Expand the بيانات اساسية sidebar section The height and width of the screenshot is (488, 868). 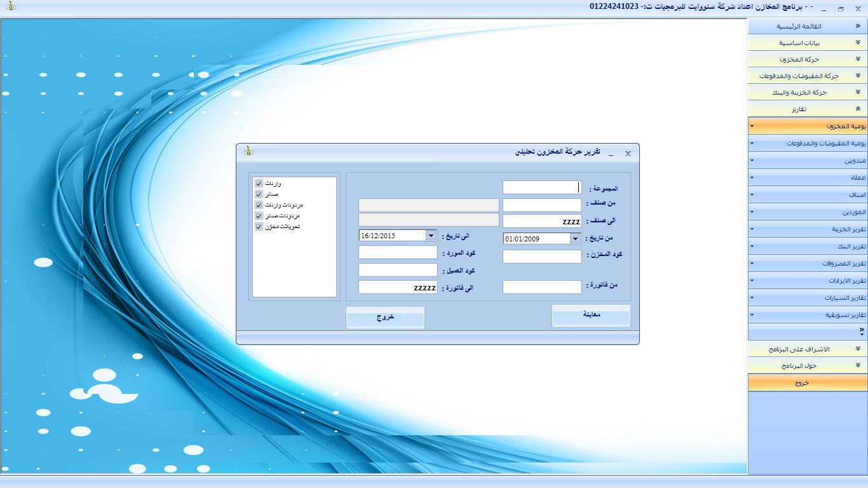[x=808, y=43]
